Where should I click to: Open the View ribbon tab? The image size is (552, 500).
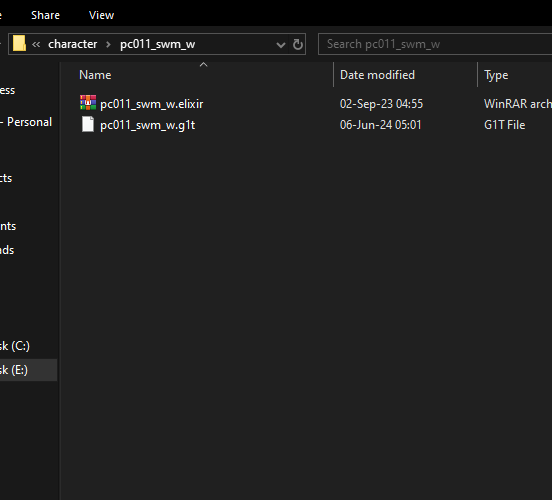(101, 15)
